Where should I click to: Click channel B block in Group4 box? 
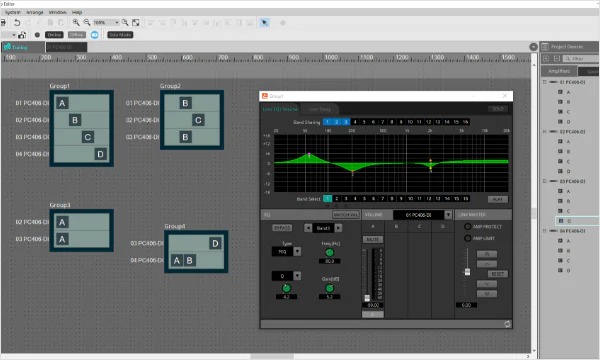[189, 261]
